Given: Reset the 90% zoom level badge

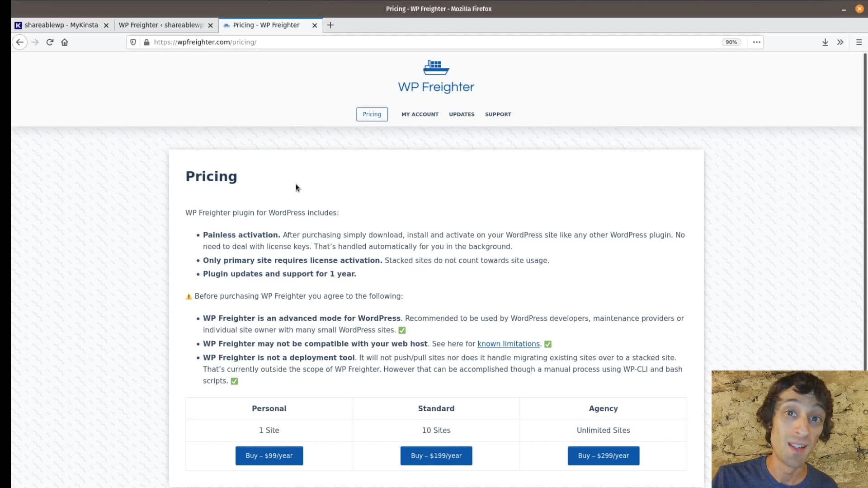Looking at the screenshot, I should tap(731, 42).
